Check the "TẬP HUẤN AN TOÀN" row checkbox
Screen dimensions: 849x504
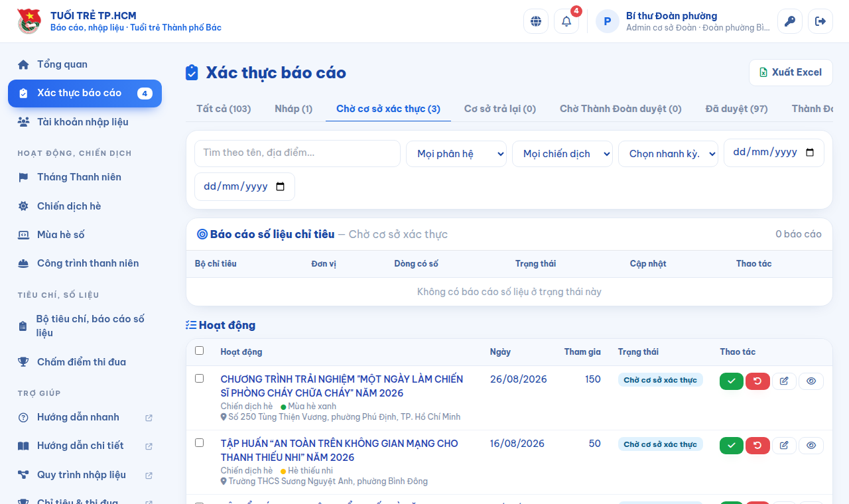point(200,443)
